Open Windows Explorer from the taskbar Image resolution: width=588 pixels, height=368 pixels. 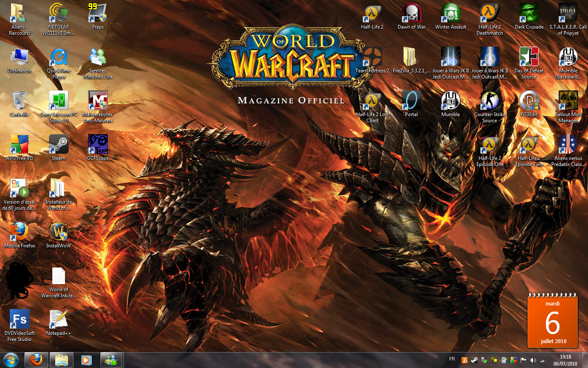pyautogui.click(x=61, y=360)
